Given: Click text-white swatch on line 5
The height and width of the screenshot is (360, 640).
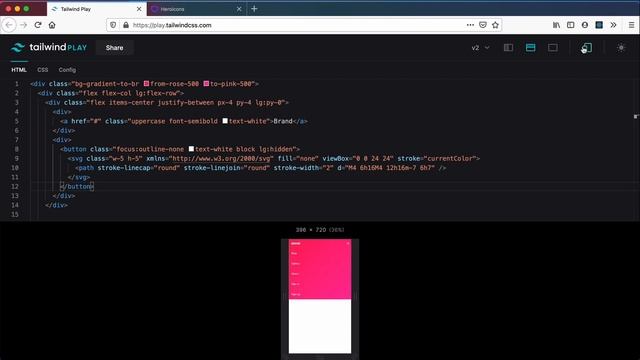Looking at the screenshot, I should (x=225, y=121).
